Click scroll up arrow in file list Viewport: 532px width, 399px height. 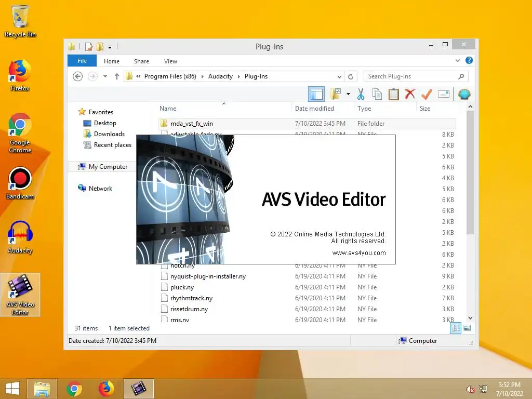click(470, 107)
